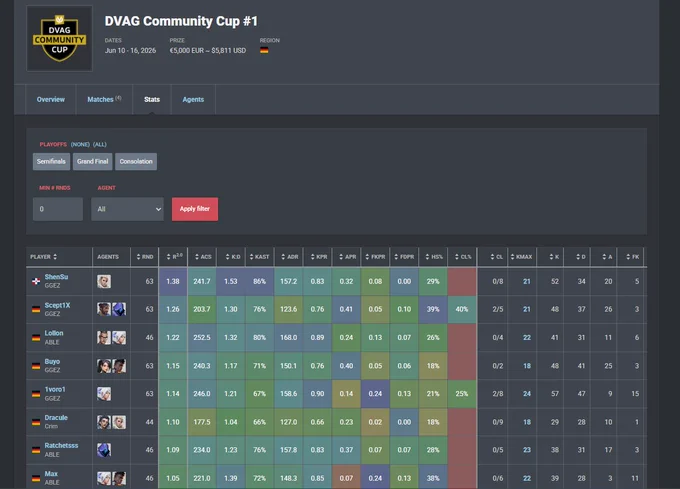
Task: Sort table by CL% column
Action: tap(463, 257)
